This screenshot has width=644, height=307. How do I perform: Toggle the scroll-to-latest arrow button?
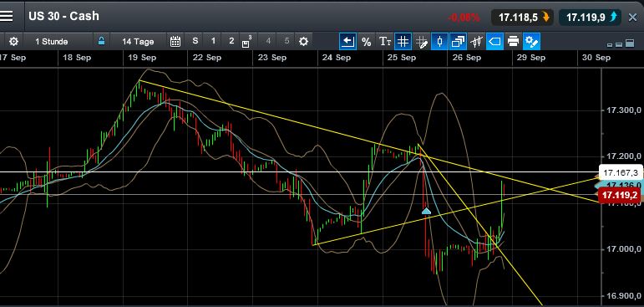pos(347,42)
